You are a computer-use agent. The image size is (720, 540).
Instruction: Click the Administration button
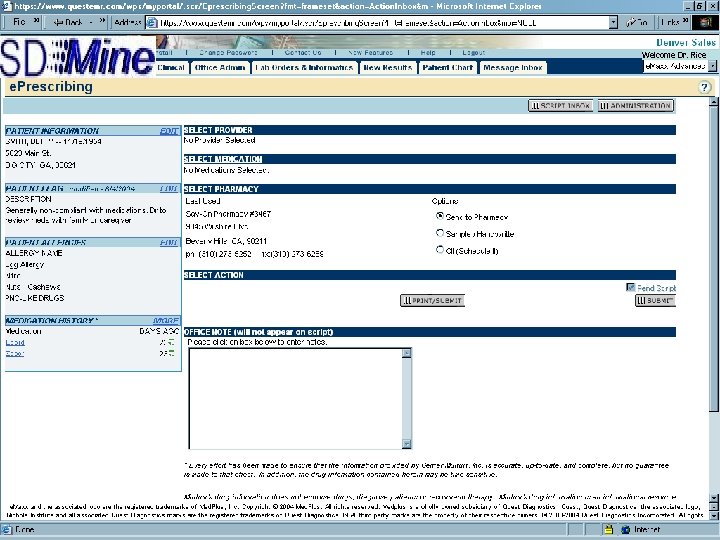click(x=636, y=106)
